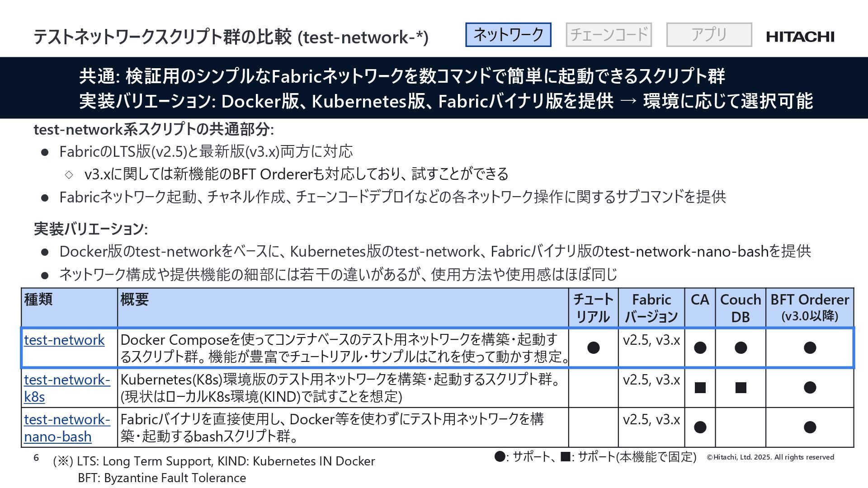Screen dimensions: 868x488
Task: Click the CA column header
Action: click(700, 308)
